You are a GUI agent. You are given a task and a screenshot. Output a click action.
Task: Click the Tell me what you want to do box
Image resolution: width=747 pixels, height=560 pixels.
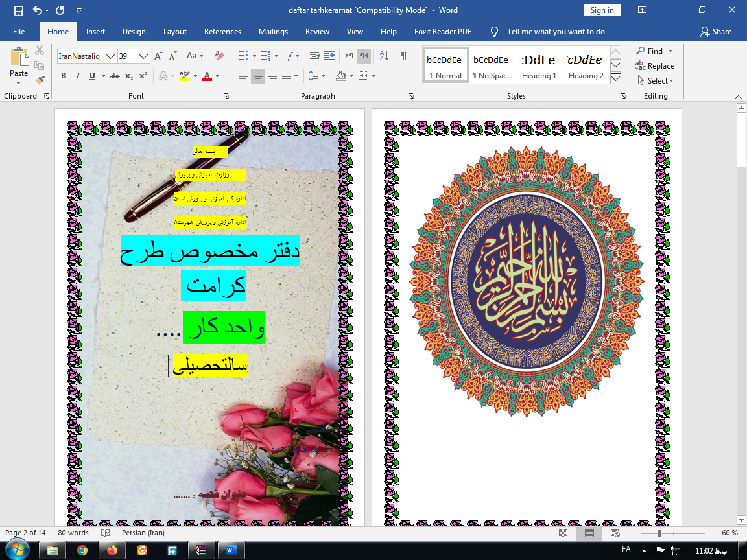pos(556,32)
